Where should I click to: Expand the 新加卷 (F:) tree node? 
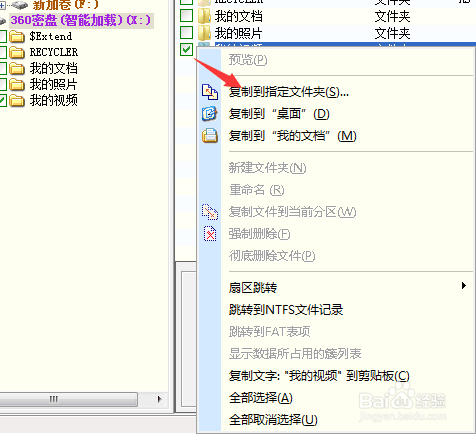coord(2,5)
